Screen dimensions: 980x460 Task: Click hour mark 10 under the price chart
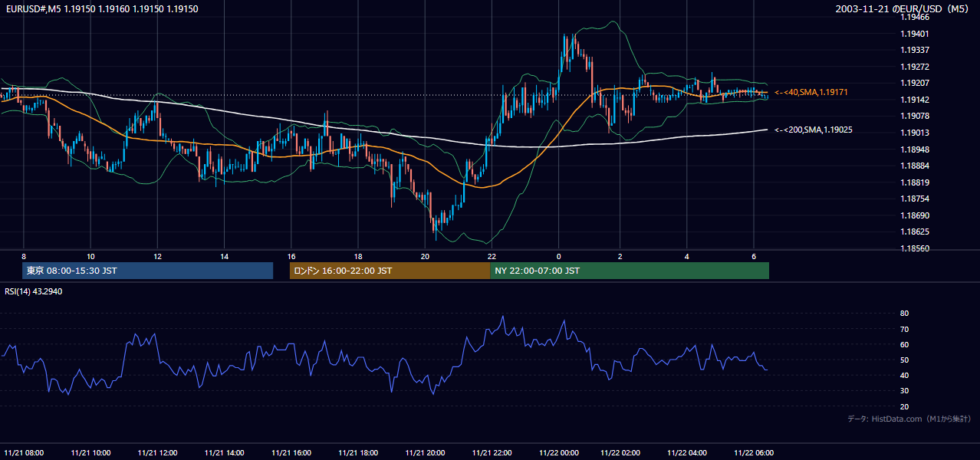click(x=90, y=256)
